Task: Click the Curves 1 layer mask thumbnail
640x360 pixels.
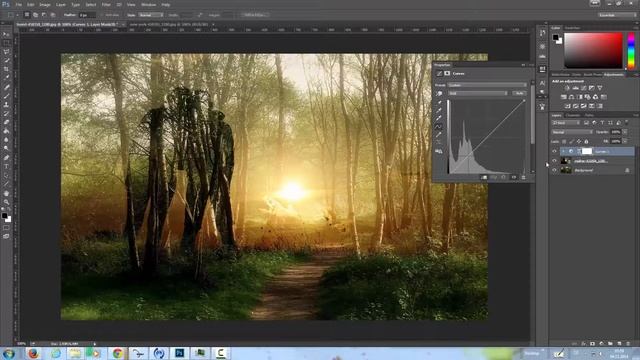Action: coord(587,151)
